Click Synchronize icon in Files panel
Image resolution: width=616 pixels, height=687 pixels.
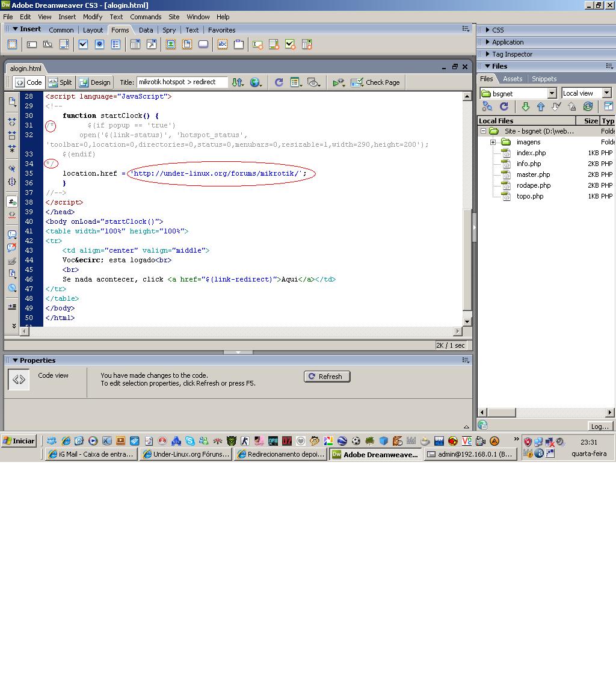pos(588,106)
